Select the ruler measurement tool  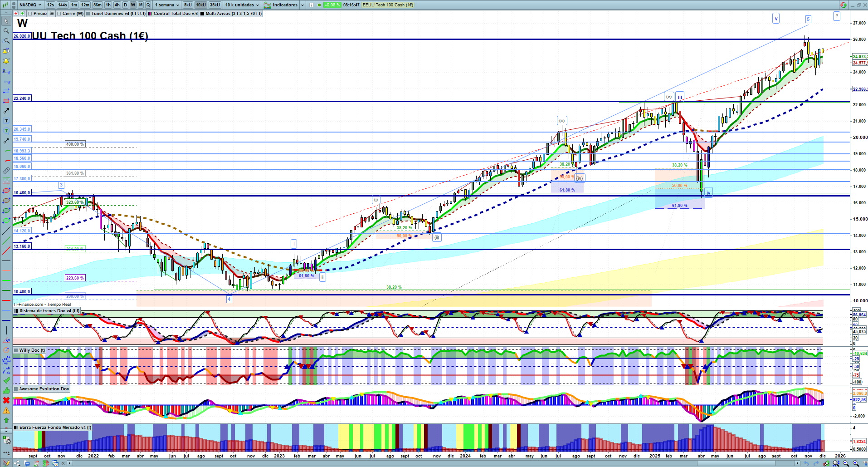coord(6,171)
